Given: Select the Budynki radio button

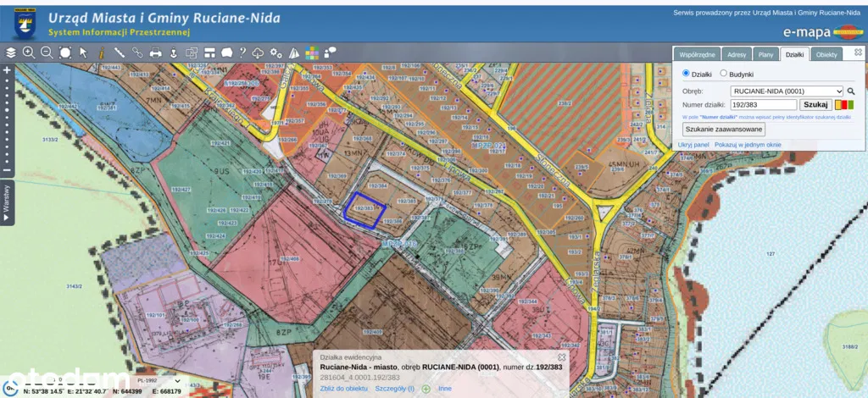Looking at the screenshot, I should 723,74.
